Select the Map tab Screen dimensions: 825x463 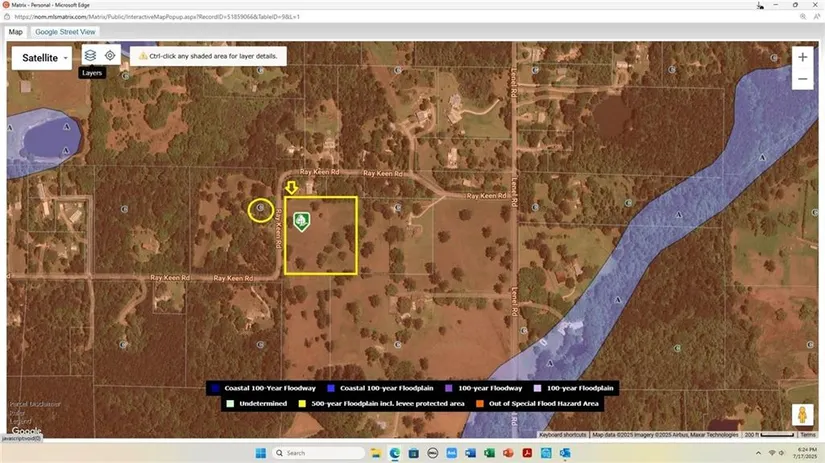tap(16, 32)
